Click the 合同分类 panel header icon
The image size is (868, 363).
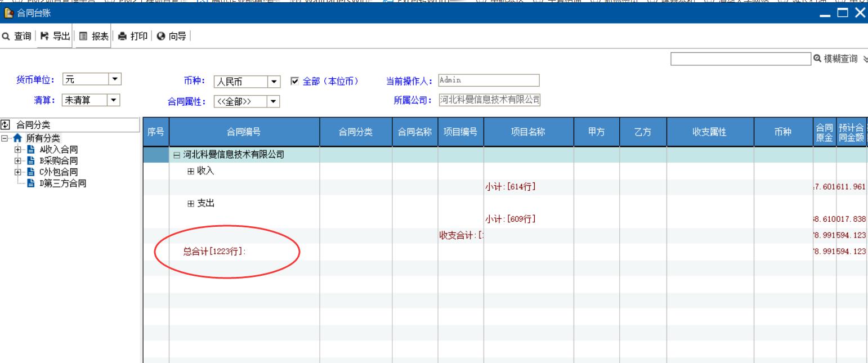point(6,125)
